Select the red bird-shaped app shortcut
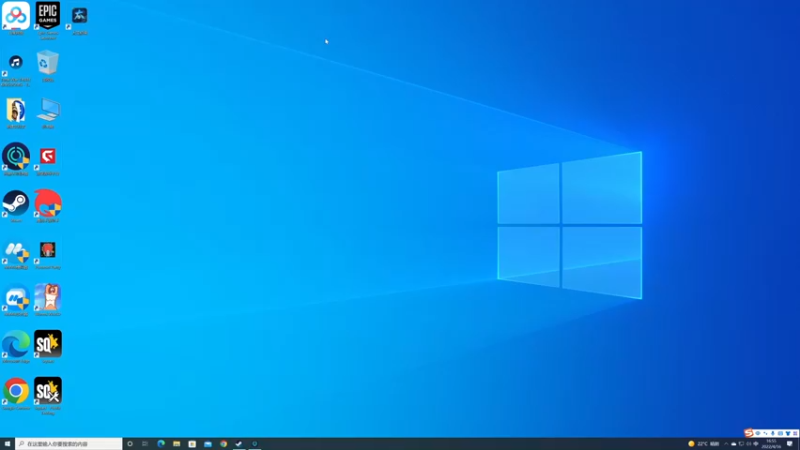Screen dimensions: 800x450 pyautogui.click(x=48, y=206)
